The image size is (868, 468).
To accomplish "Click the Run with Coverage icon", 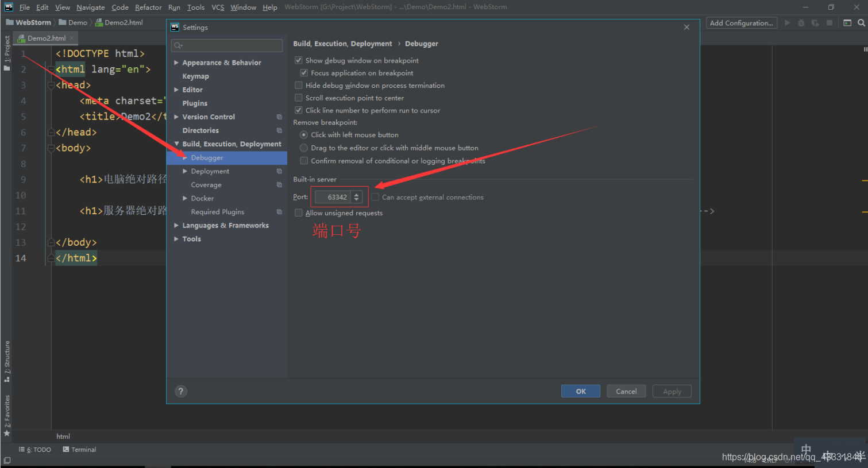I will [x=815, y=23].
